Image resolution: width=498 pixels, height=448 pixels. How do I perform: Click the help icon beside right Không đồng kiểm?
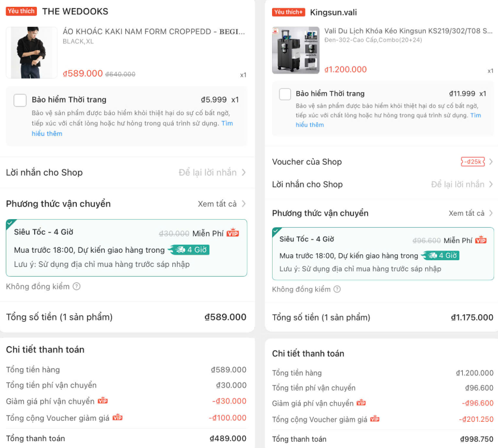tap(337, 289)
